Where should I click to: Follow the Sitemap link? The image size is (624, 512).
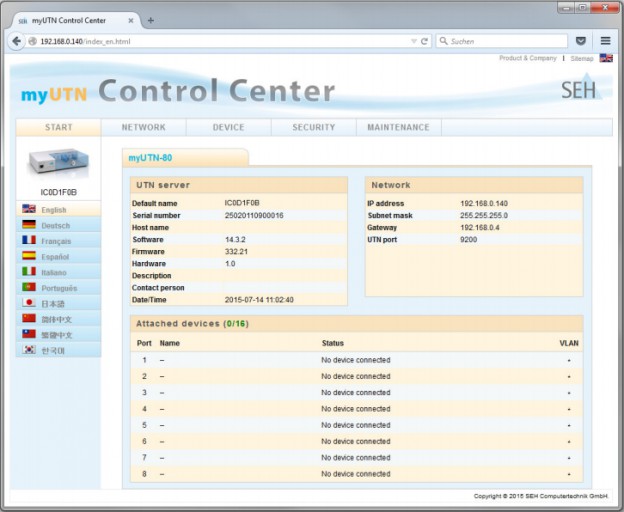(x=581, y=59)
